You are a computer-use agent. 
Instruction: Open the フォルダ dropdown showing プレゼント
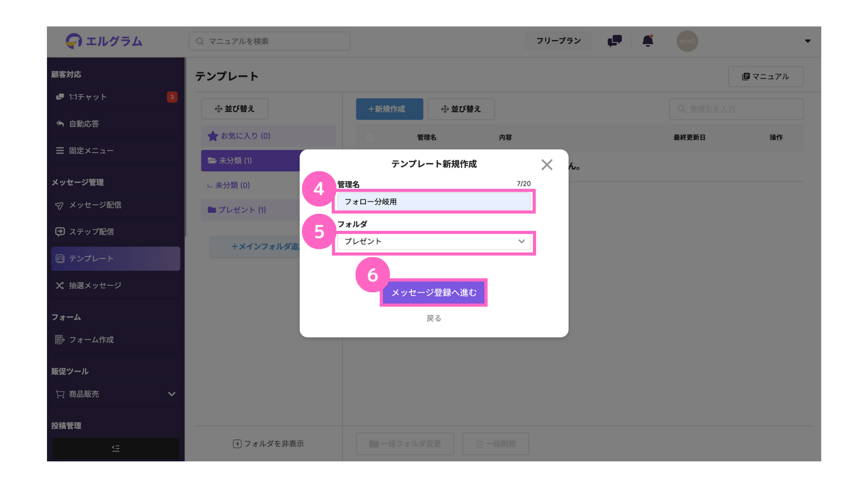coord(434,241)
